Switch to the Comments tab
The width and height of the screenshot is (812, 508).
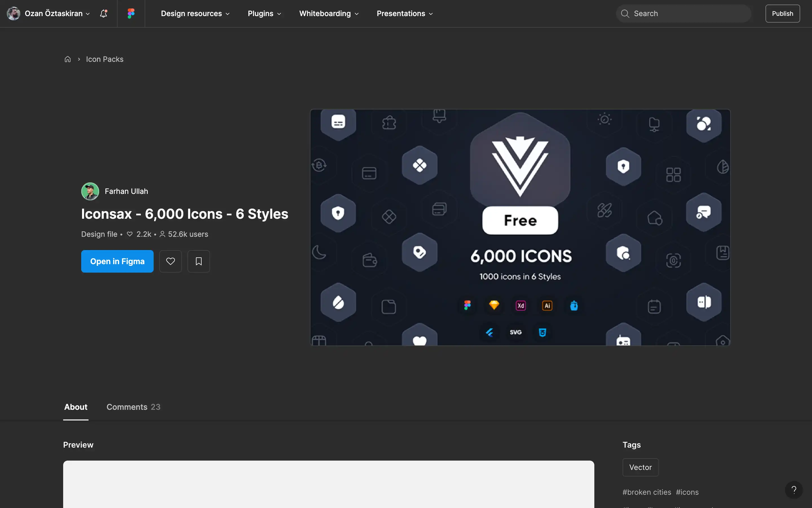coord(133,407)
